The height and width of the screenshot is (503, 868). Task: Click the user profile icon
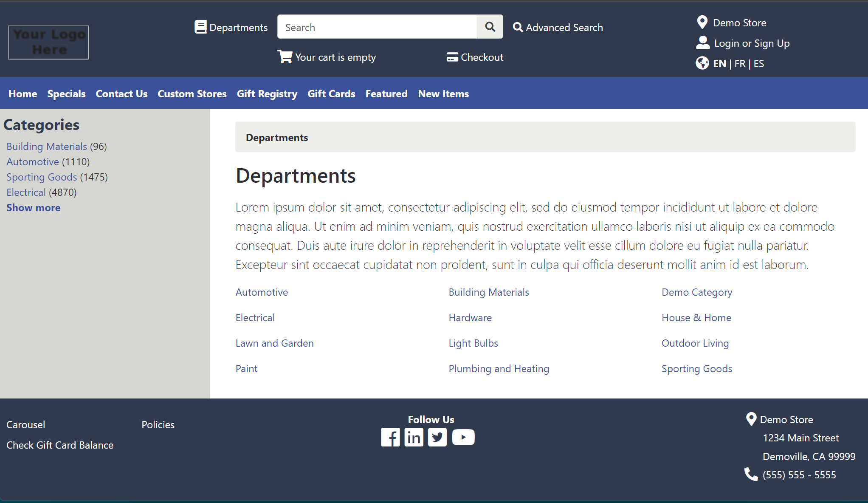click(703, 43)
